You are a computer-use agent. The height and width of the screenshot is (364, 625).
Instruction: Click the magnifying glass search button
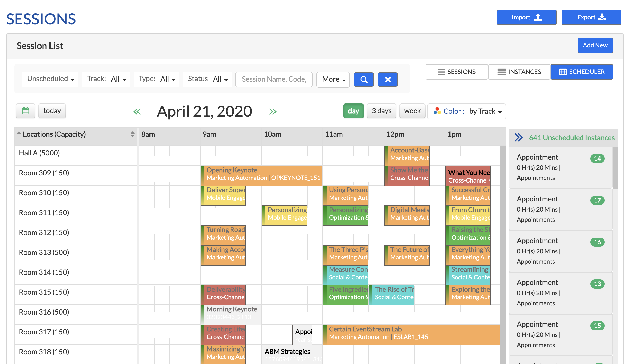tap(364, 80)
